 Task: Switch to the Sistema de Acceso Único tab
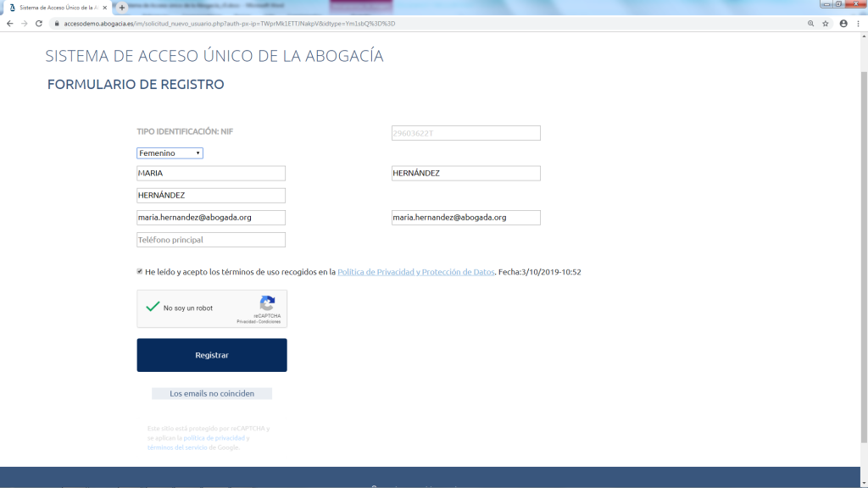point(58,7)
